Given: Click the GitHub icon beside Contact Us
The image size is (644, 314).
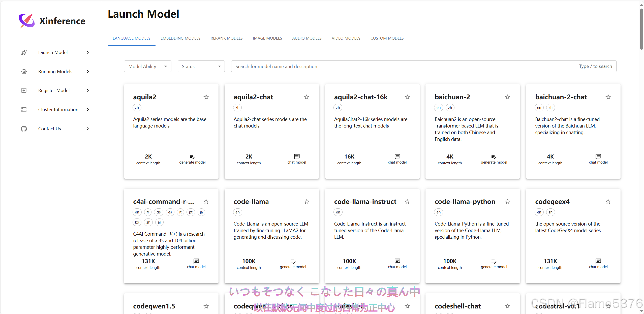Looking at the screenshot, I should coord(24,129).
